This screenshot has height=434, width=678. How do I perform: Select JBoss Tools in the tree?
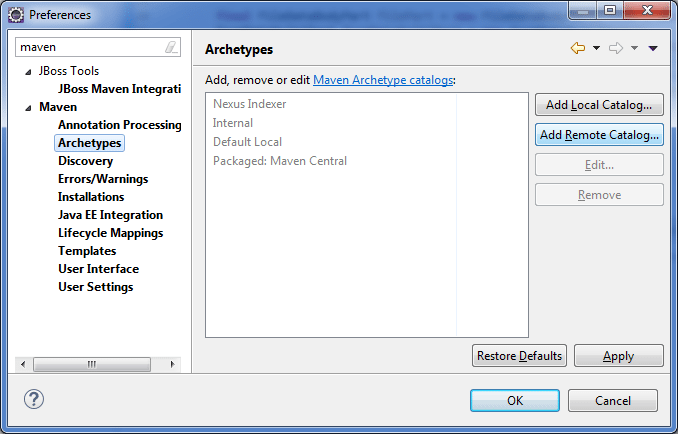(x=69, y=71)
